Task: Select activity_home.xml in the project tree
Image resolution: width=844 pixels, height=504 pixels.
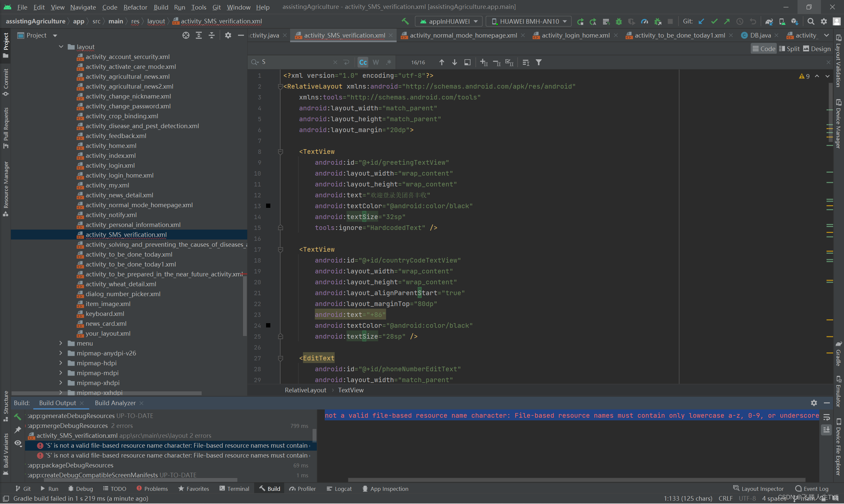Action: 111,146
